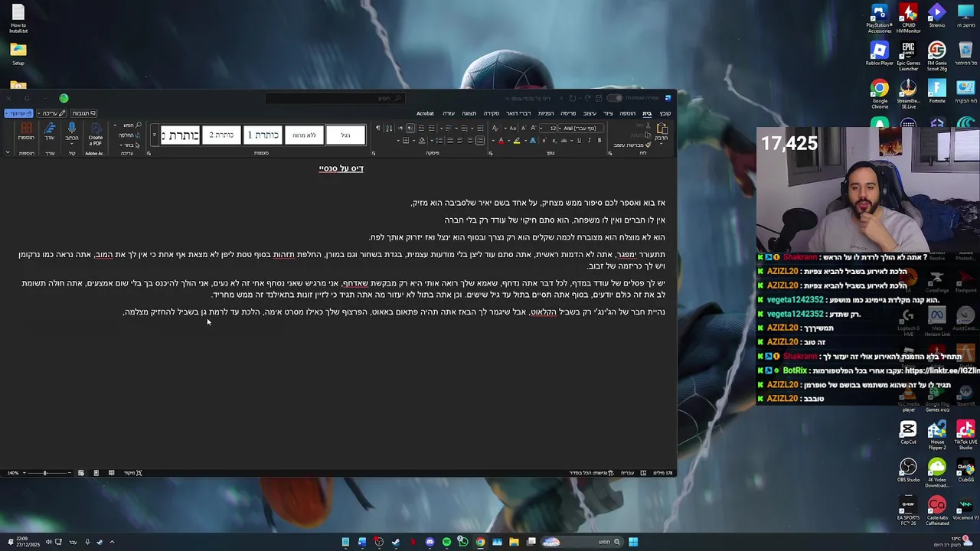Image resolution: width=980 pixels, height=551 pixels.
Task: Open the Arial font name dropdown
Action: pos(560,129)
